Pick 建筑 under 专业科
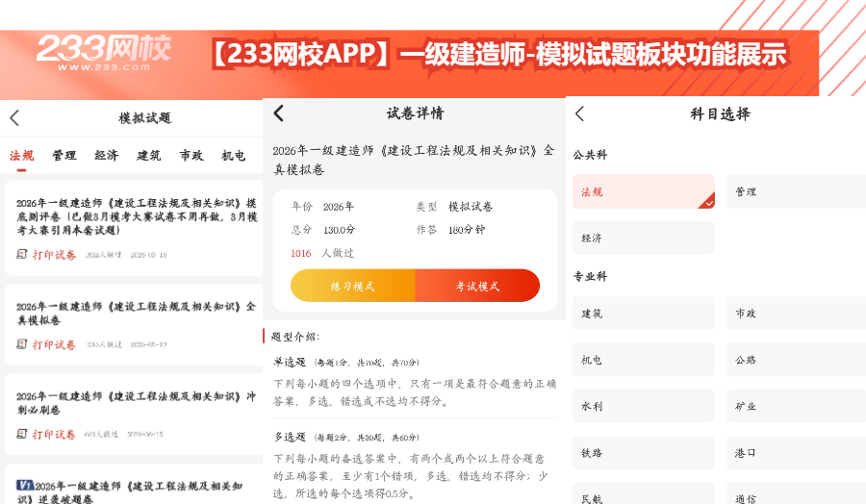This screenshot has width=866, height=504. (644, 313)
